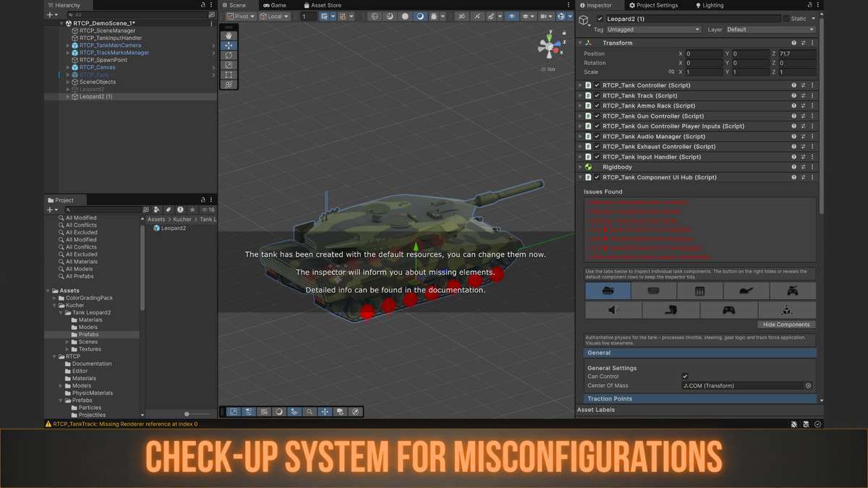Click the Project panel add (+) button
This screenshot has width=868, height=488.
click(49, 210)
